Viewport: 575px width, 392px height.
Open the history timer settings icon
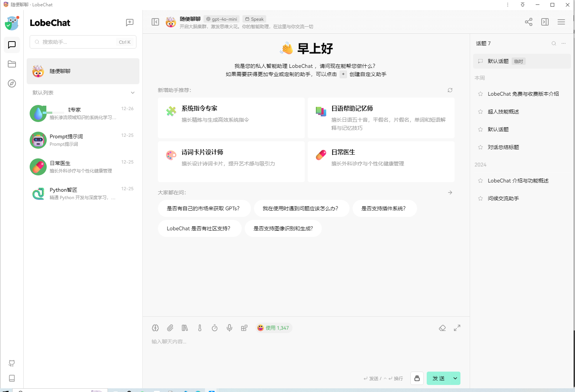[215, 328]
